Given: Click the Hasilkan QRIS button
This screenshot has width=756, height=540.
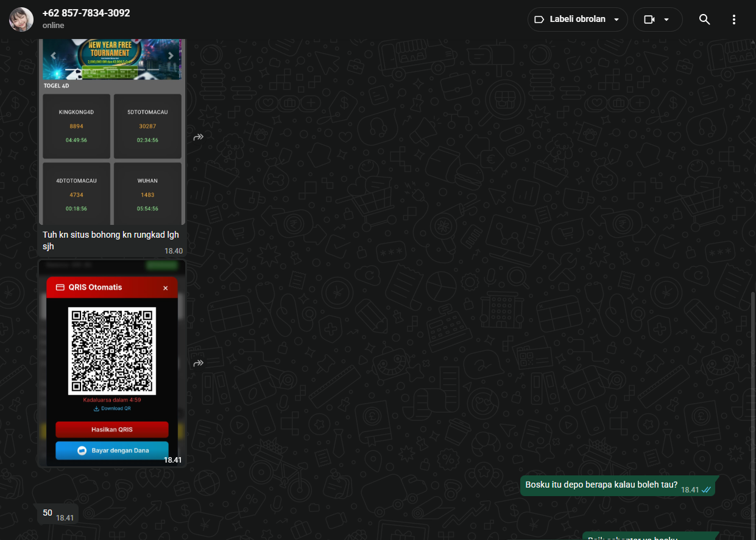Looking at the screenshot, I should [x=112, y=430].
